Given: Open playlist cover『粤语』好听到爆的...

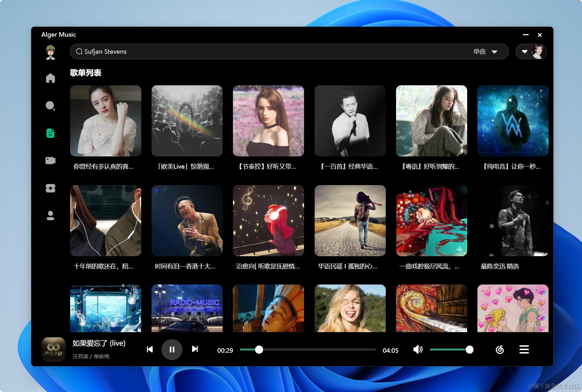Looking at the screenshot, I should point(431,121).
